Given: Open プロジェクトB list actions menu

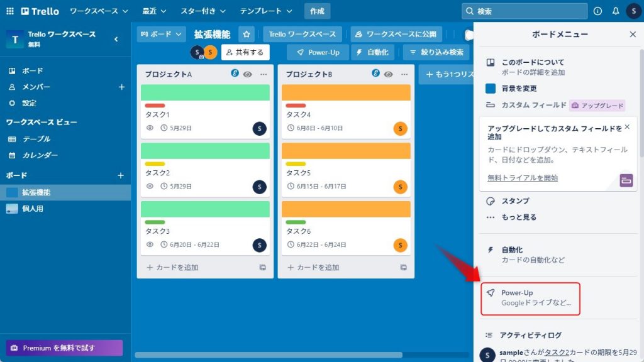Looking at the screenshot, I should pyautogui.click(x=404, y=74).
